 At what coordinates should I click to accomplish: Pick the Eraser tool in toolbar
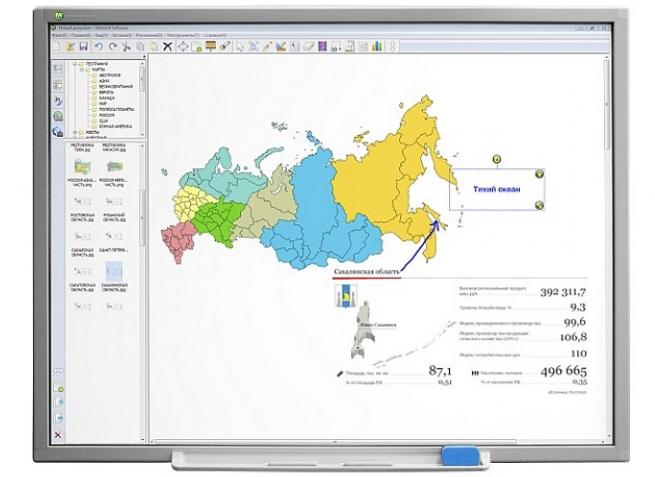coord(309,46)
